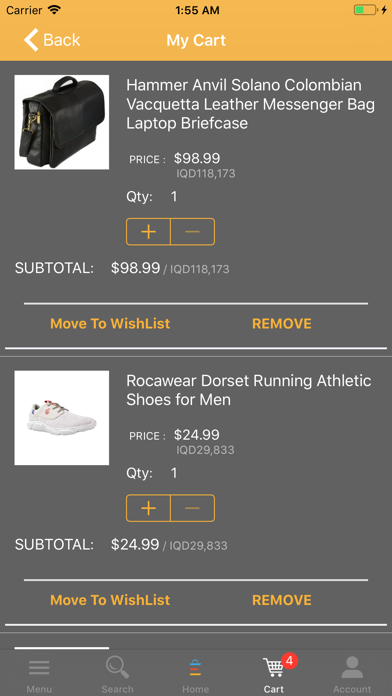Open the Cart tab with badge
392x696 pixels.
276,674
